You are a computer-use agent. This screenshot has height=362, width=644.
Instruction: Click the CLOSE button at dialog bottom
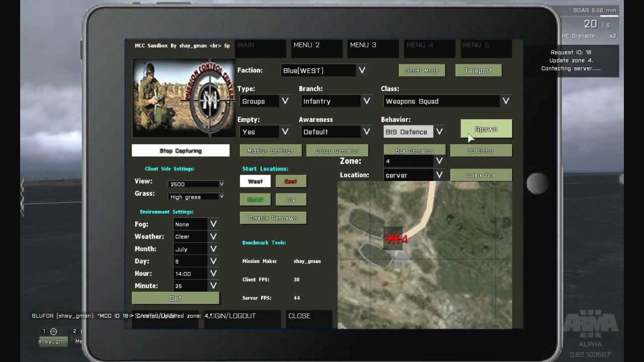(309, 319)
